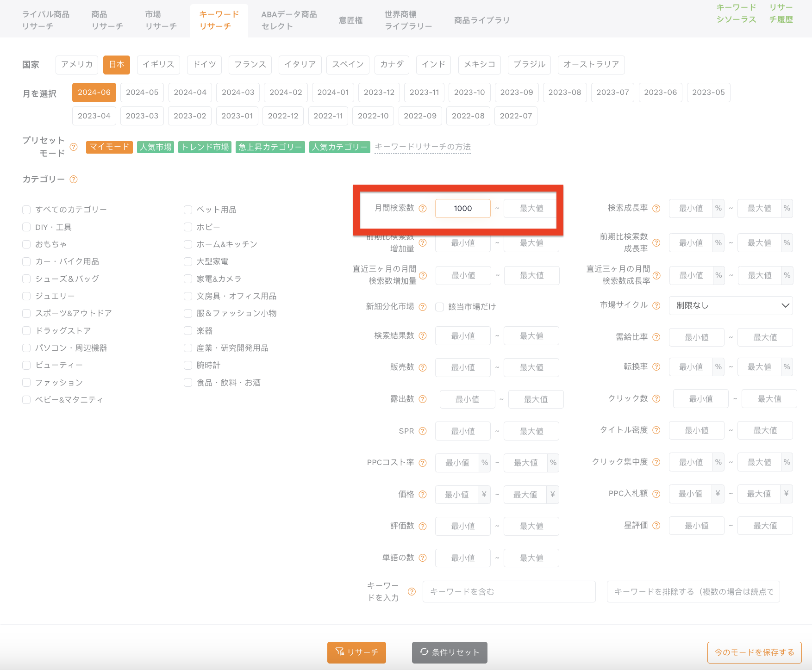Screen dimensions: 812x670
Task: Click the 月間検索数 minimum field with 1000
Action: 463,209
